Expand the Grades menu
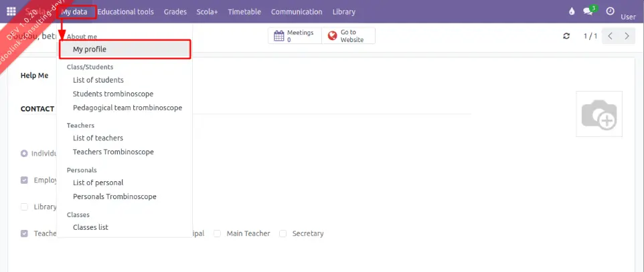Viewport: 644px width, 272px height. click(x=175, y=12)
